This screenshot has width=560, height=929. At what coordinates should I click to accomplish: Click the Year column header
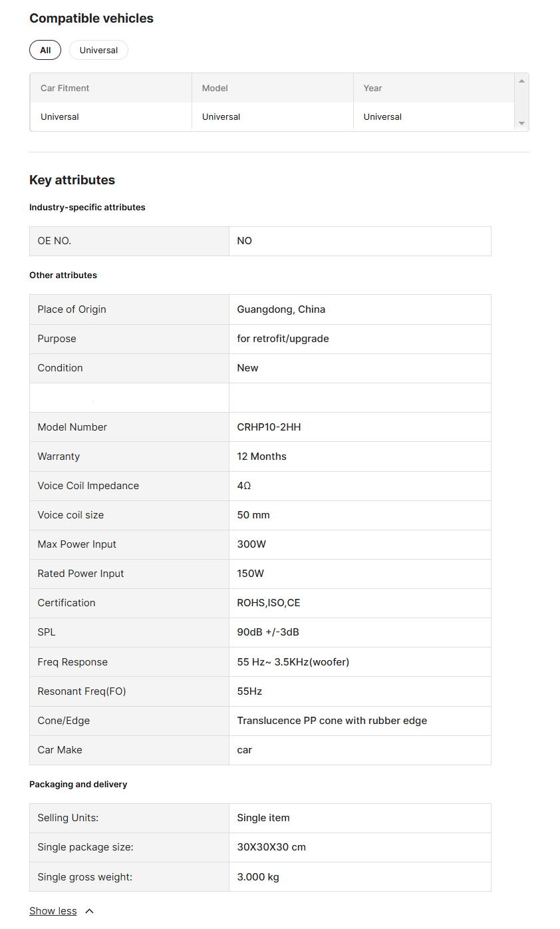[x=372, y=88]
